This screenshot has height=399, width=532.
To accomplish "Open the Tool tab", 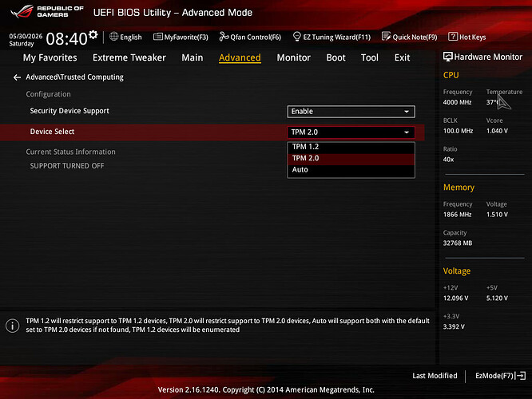I will tap(370, 57).
